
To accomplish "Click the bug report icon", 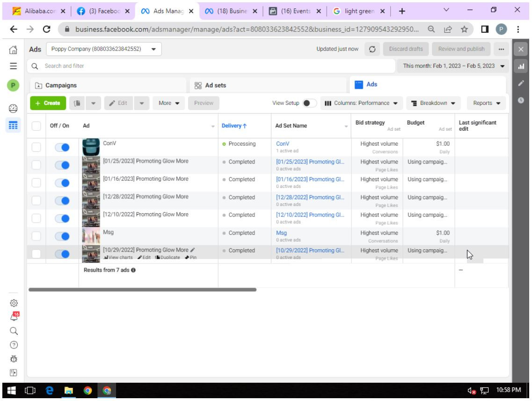I will (x=14, y=359).
